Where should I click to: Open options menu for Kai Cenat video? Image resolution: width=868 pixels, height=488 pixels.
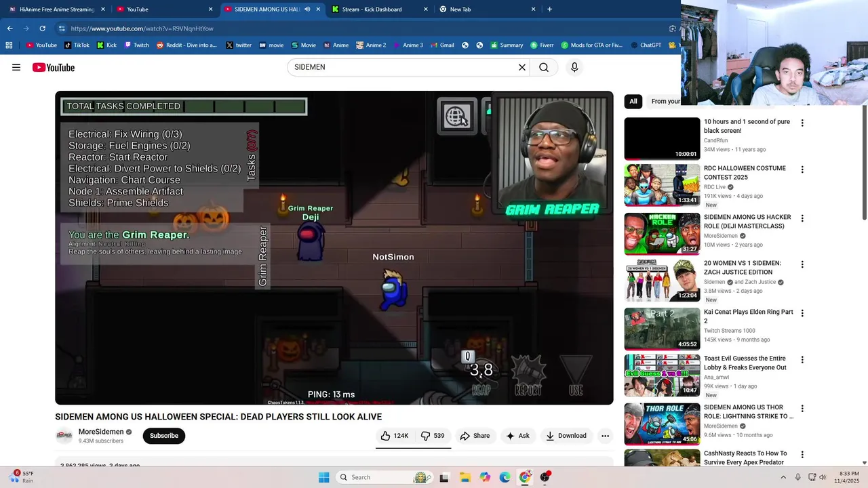click(802, 313)
